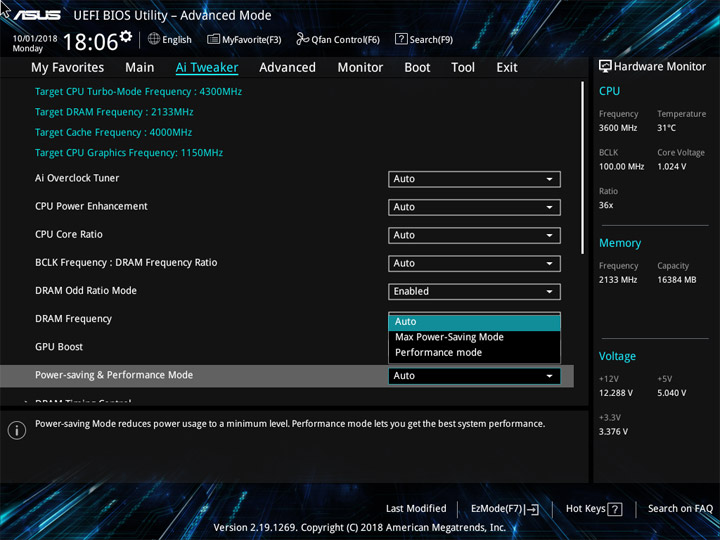Screen dimensions: 720x540
Task: Open the Advanced tab
Action: point(287,68)
